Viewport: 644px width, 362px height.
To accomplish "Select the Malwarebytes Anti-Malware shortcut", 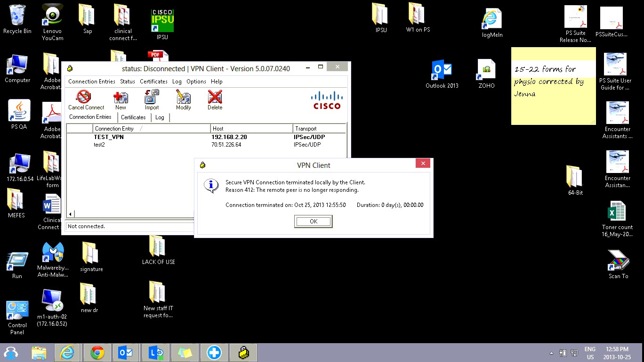I will click(53, 260).
